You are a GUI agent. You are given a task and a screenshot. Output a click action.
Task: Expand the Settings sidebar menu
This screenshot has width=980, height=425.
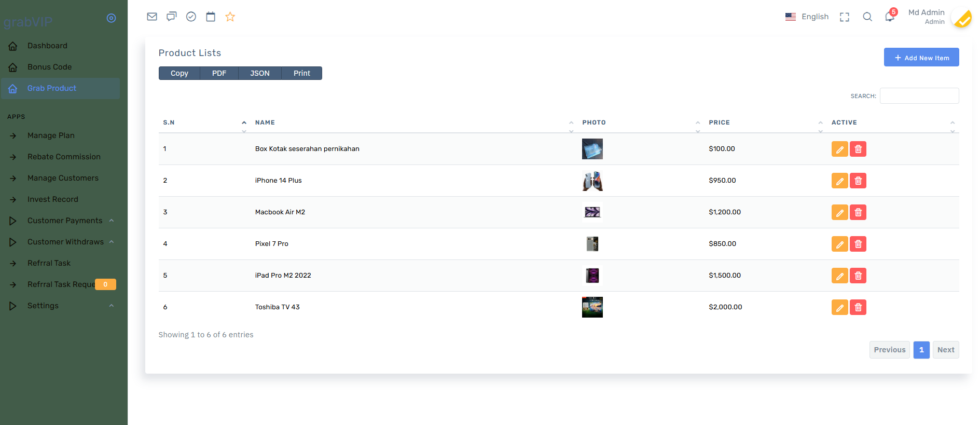pyautogui.click(x=43, y=306)
